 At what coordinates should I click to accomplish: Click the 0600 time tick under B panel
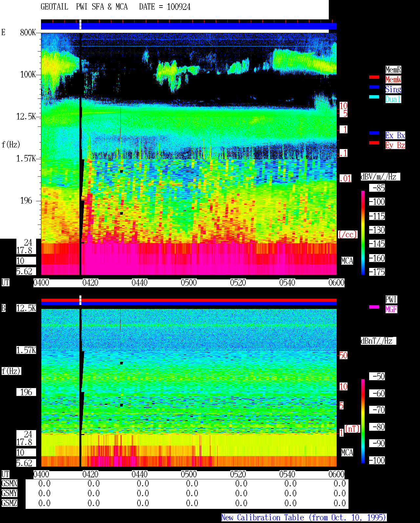click(x=336, y=474)
